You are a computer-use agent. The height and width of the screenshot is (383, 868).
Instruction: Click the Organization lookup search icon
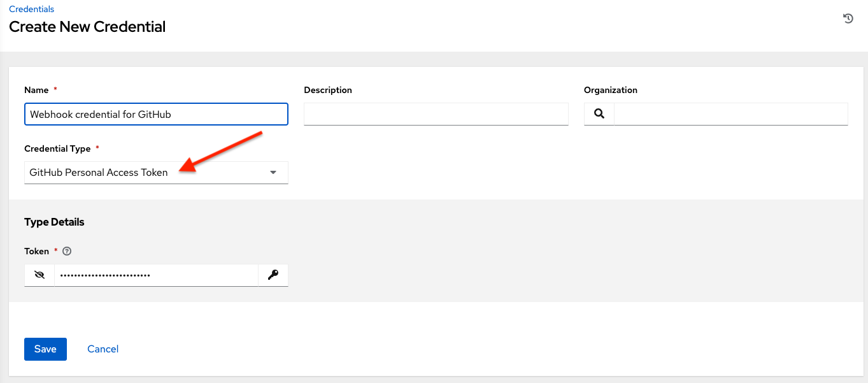click(x=599, y=114)
